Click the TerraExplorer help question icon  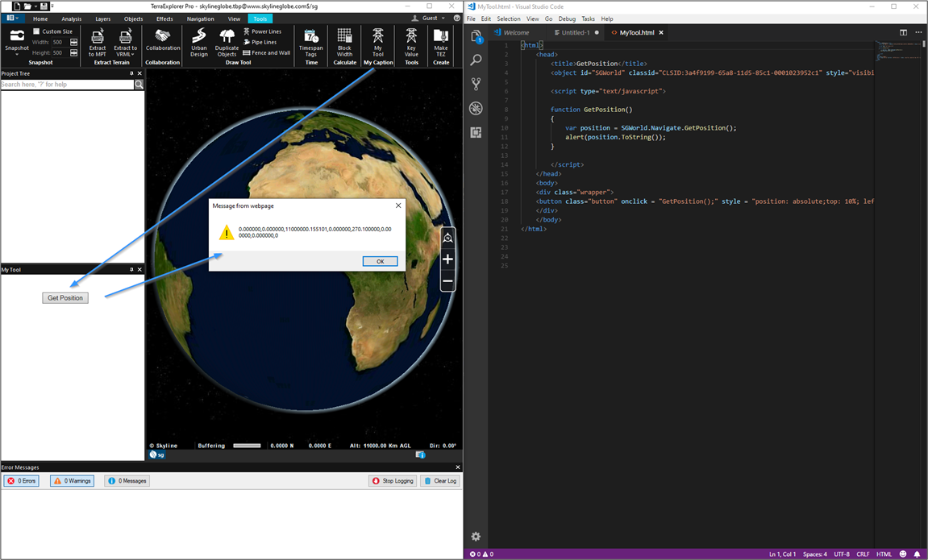pos(456,19)
